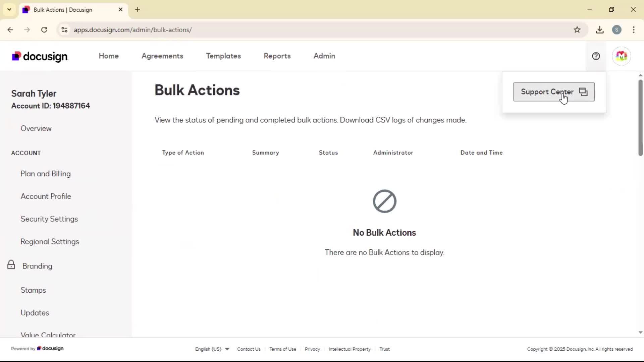644x362 pixels.
Task: Open Regional Settings page
Action: [50, 242]
